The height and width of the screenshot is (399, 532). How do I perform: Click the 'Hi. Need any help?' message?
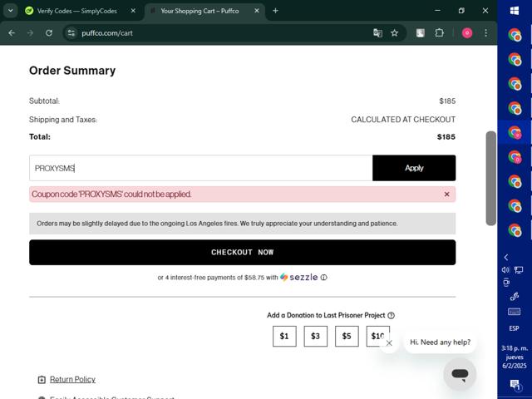coord(440,342)
